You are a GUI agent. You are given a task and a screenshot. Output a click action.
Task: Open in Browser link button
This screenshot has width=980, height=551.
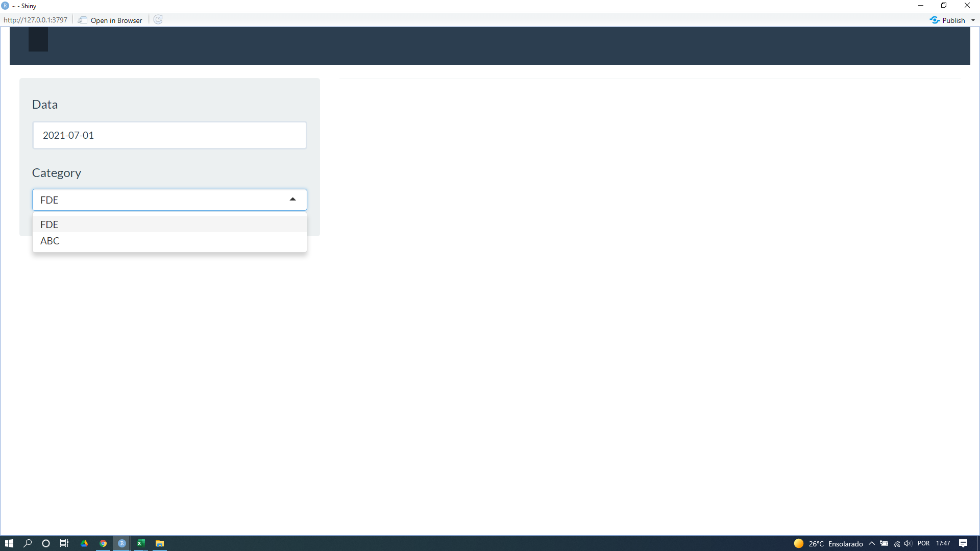111,19
